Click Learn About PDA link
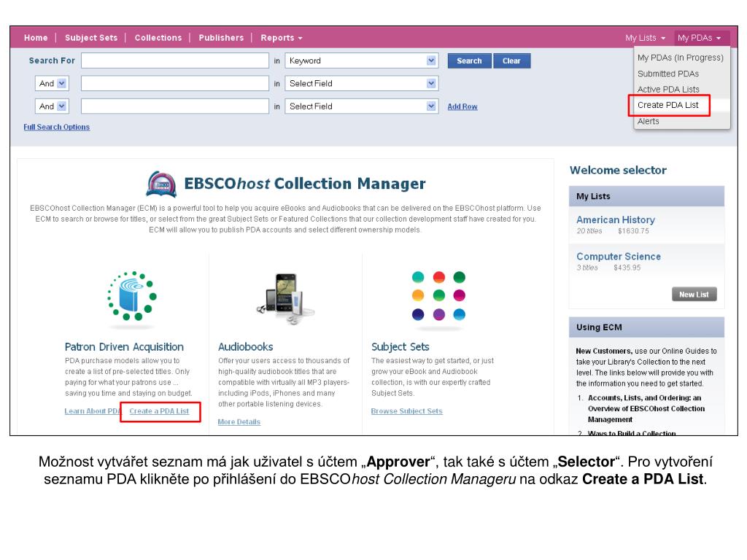This screenshot has height=560, width=747. pos(93,411)
